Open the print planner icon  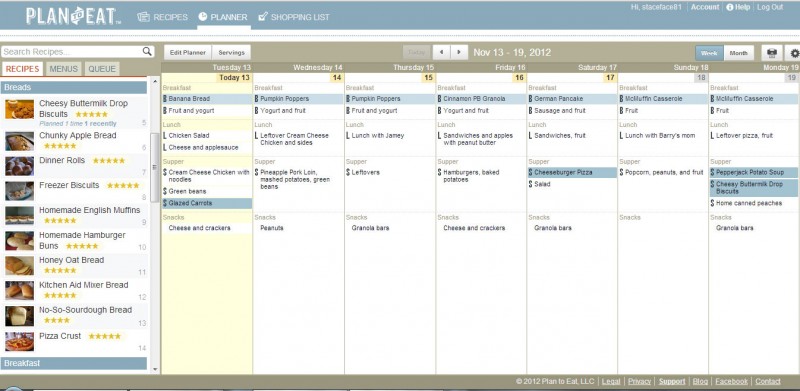pos(771,53)
